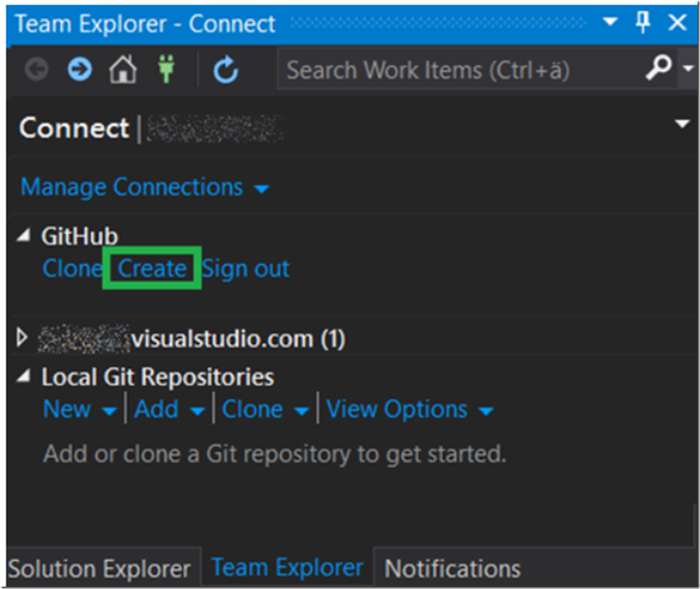The height and width of the screenshot is (589, 700).
Task: Open the search magnifier icon
Action: tap(658, 68)
